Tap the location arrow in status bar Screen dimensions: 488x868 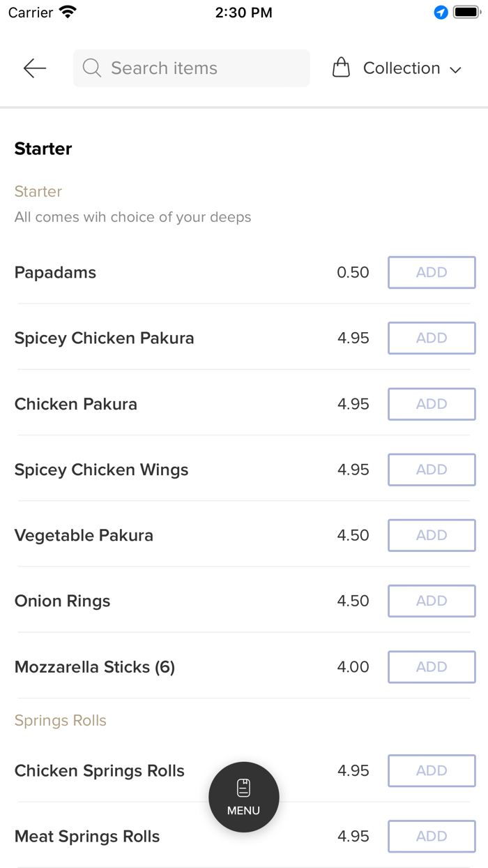440,12
